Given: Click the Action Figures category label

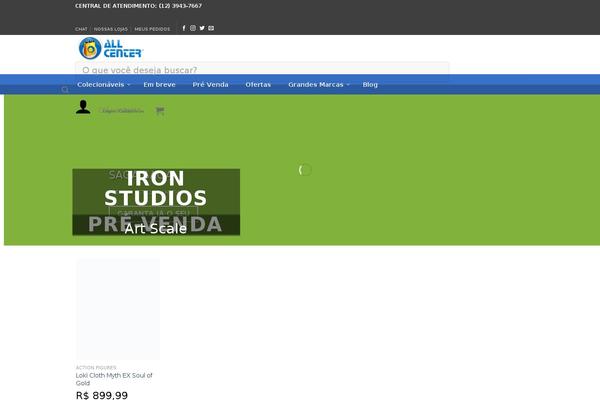Looking at the screenshot, I should click(x=96, y=367).
